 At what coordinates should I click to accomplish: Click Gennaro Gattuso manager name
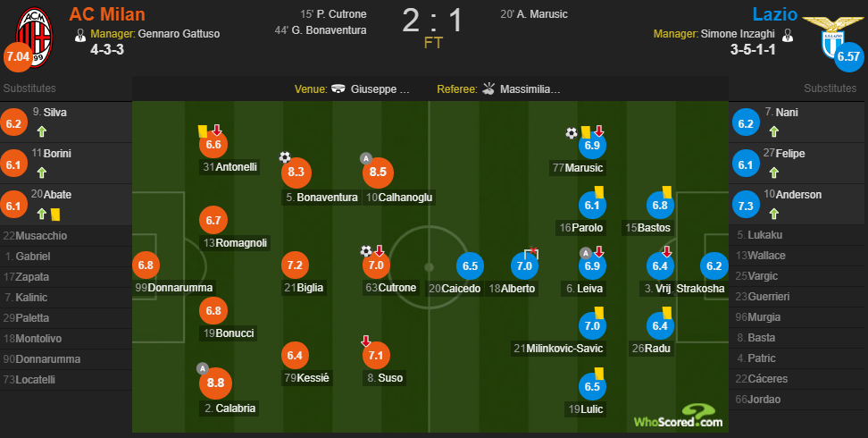click(179, 34)
